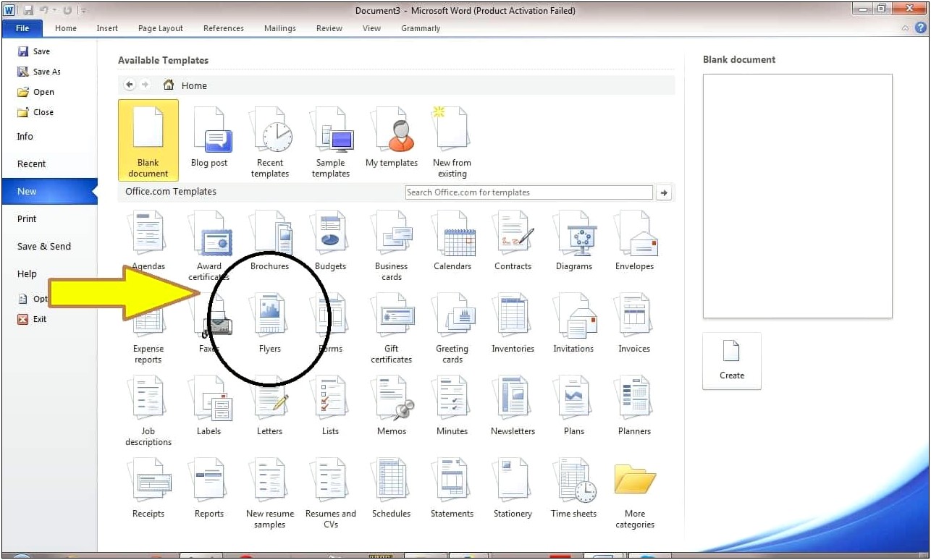Open the Calendars template category
931x560 pixels.
[x=452, y=241]
